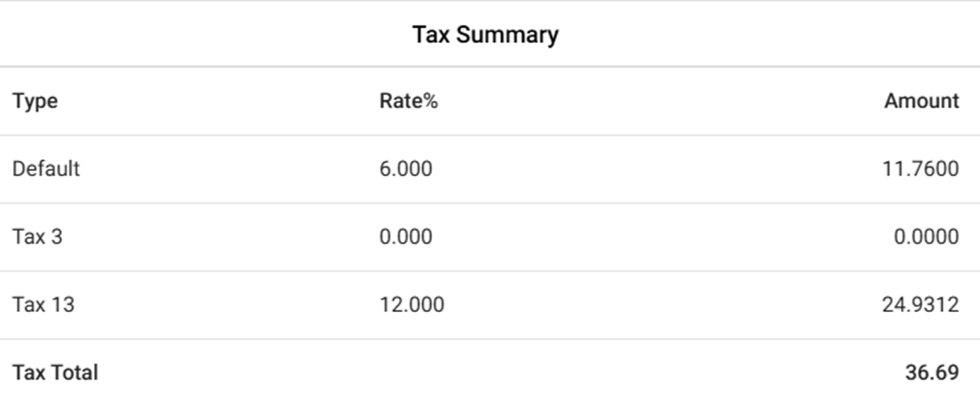The height and width of the screenshot is (398, 980).
Task: Select the Tax 13 type cell
Action: pos(43,305)
